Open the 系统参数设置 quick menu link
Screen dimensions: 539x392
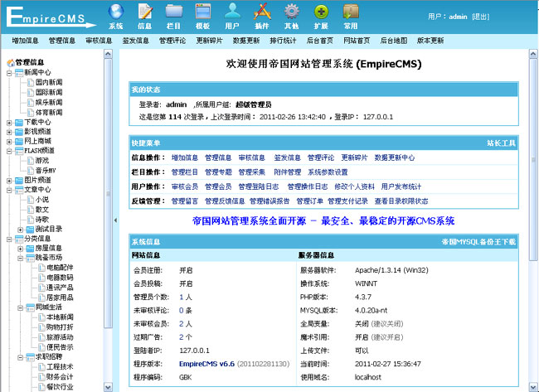coord(328,172)
